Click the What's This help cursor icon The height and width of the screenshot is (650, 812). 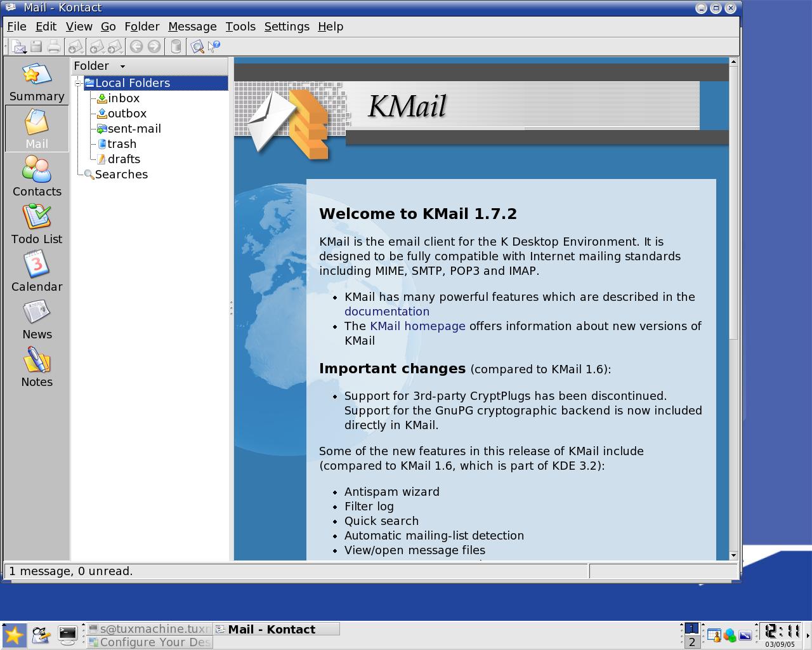coord(214,46)
